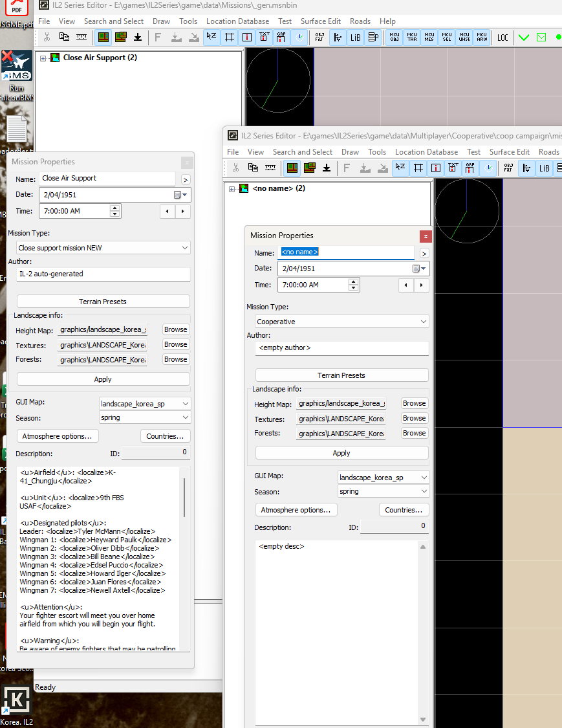Click the MCU ARW toolbar icon

click(x=482, y=37)
